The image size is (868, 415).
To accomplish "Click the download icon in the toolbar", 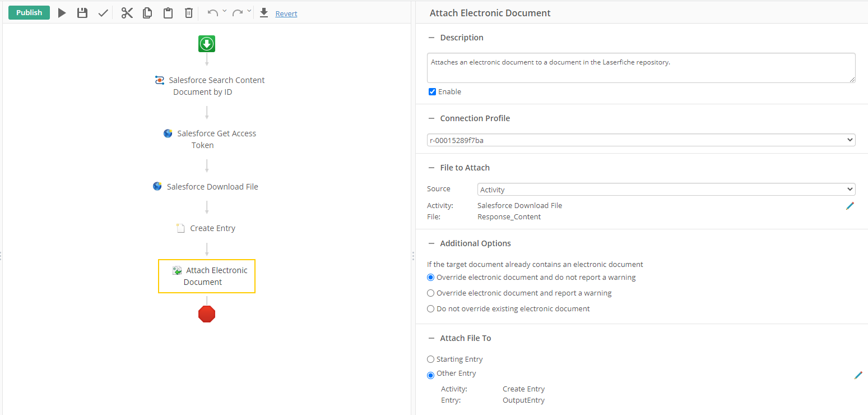I will (x=264, y=13).
